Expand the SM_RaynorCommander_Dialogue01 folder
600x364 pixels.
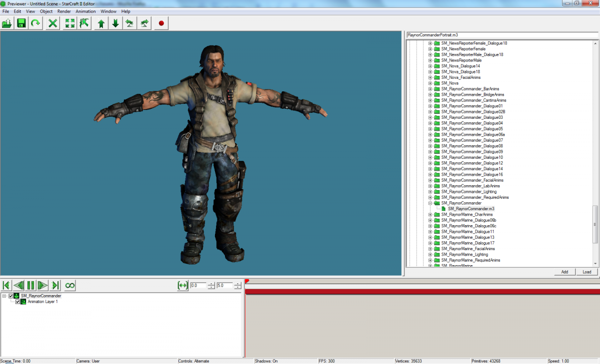point(430,106)
